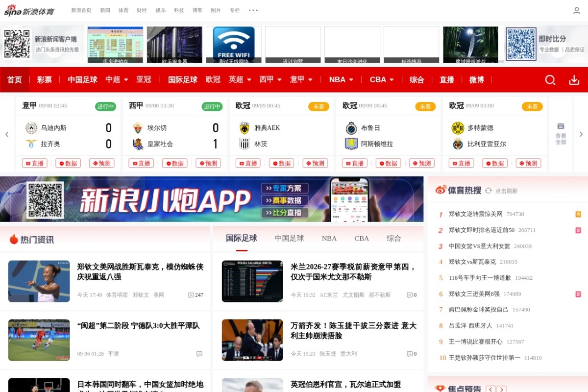Screen dimensions: 588x392
Task: Click the 阿斯顿维拉 club crest
Action: (x=351, y=144)
